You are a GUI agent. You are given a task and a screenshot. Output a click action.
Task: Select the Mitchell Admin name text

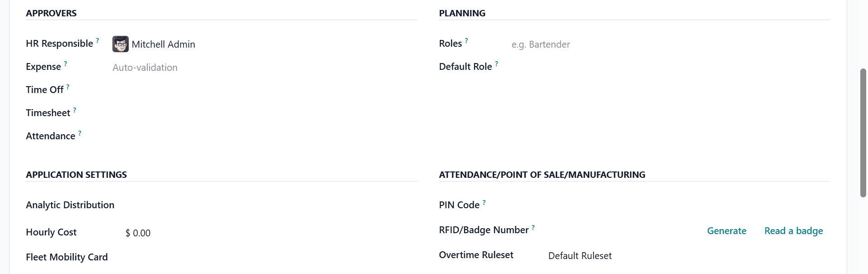[x=163, y=44]
